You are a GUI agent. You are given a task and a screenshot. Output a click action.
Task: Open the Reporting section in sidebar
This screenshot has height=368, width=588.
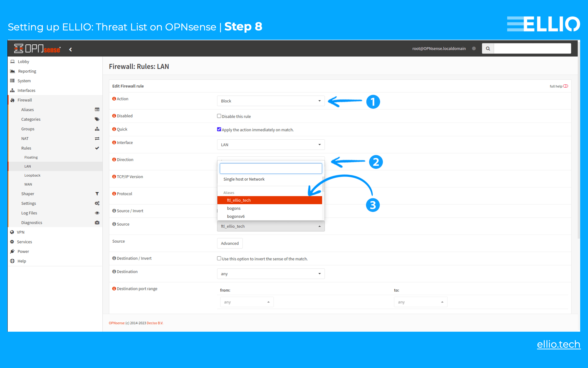27,71
